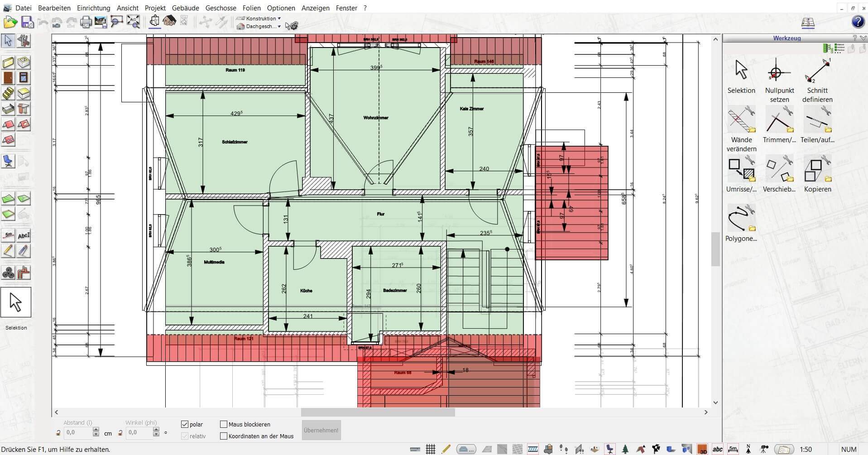
Task: Toggle Koordinaten an der Maus checkbox
Action: pyautogui.click(x=224, y=436)
